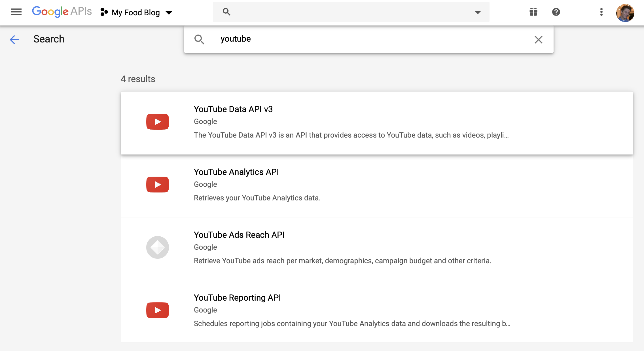Open the gift free trial icon
Image resolution: width=644 pixels, height=351 pixels.
533,12
